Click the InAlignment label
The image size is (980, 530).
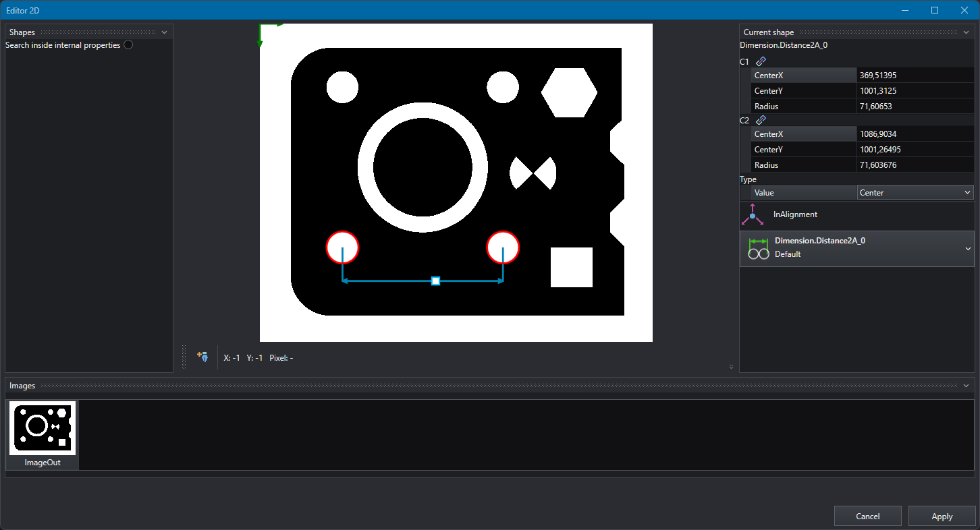[x=795, y=214]
